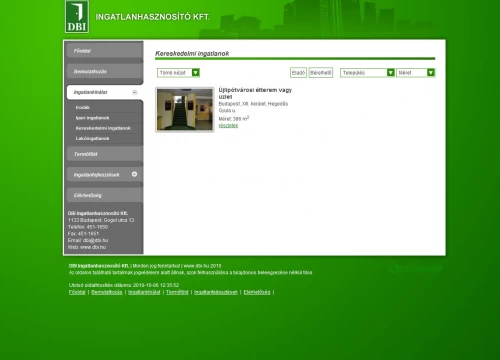Open the Termőföld sidebar menu item
Screen dimensions: 500x360
pyautogui.click(x=105, y=154)
